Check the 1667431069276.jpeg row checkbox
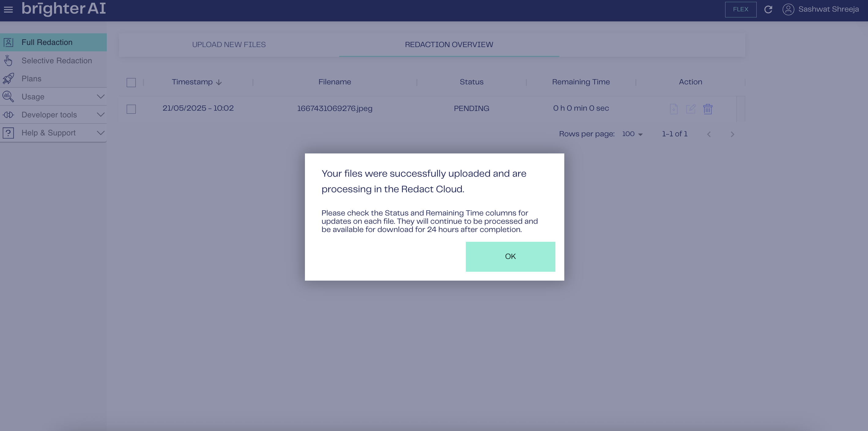This screenshot has height=431, width=868. [131, 109]
